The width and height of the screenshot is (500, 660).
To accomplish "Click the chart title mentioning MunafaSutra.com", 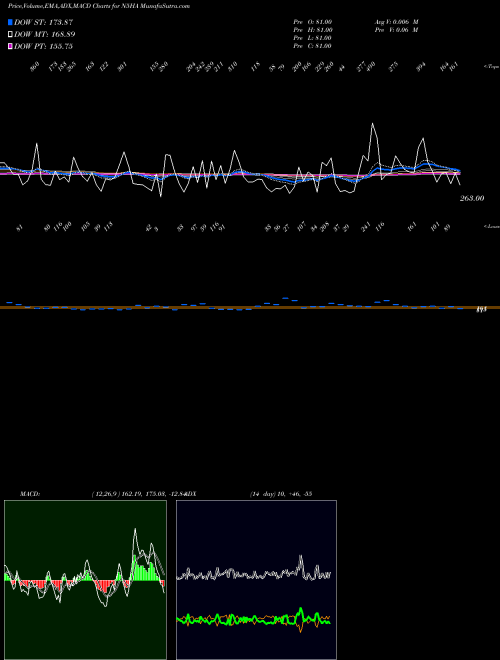I will tap(99, 6).
